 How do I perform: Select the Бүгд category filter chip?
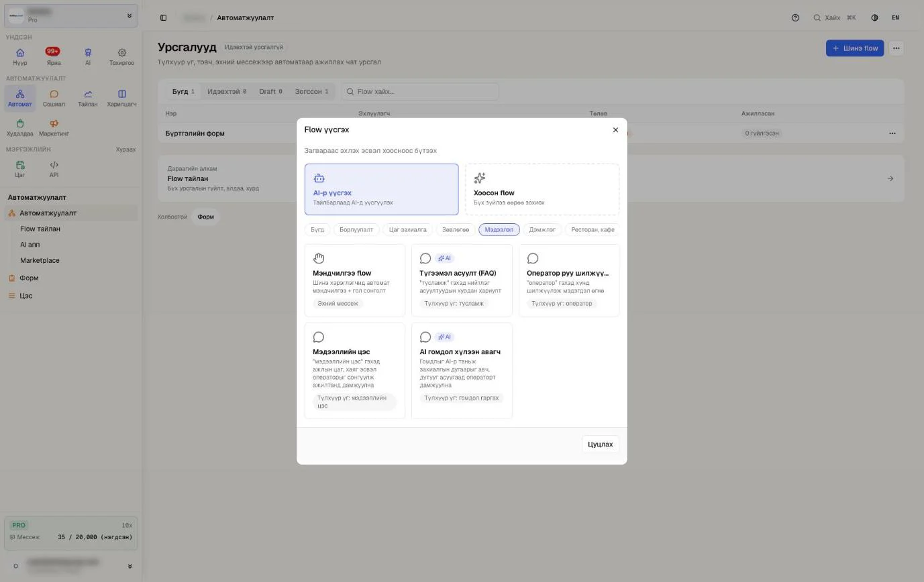point(317,229)
